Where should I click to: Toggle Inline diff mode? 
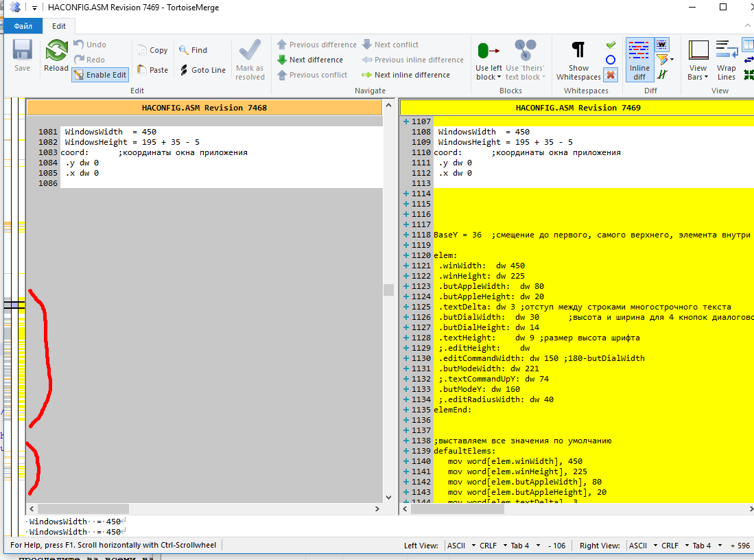[639, 60]
